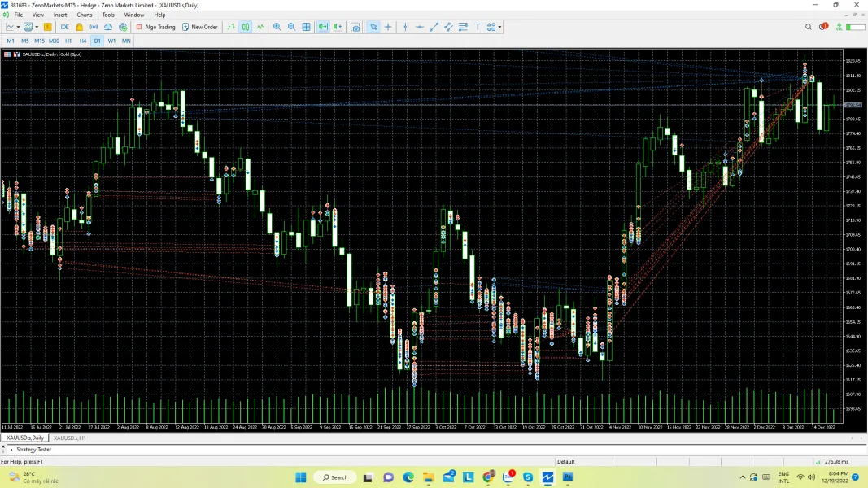868x488 pixels.
Task: Select the Crosshair tool
Action: tap(388, 27)
